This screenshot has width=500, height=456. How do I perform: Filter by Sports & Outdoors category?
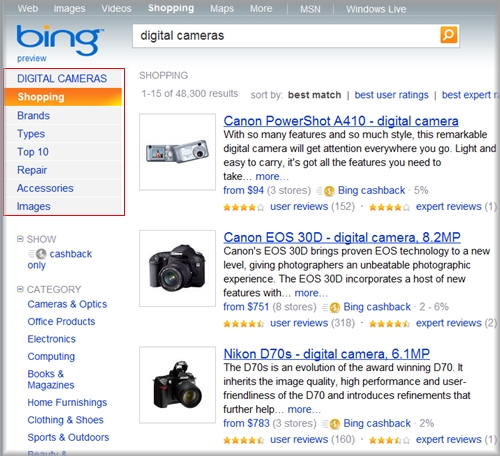(68, 437)
